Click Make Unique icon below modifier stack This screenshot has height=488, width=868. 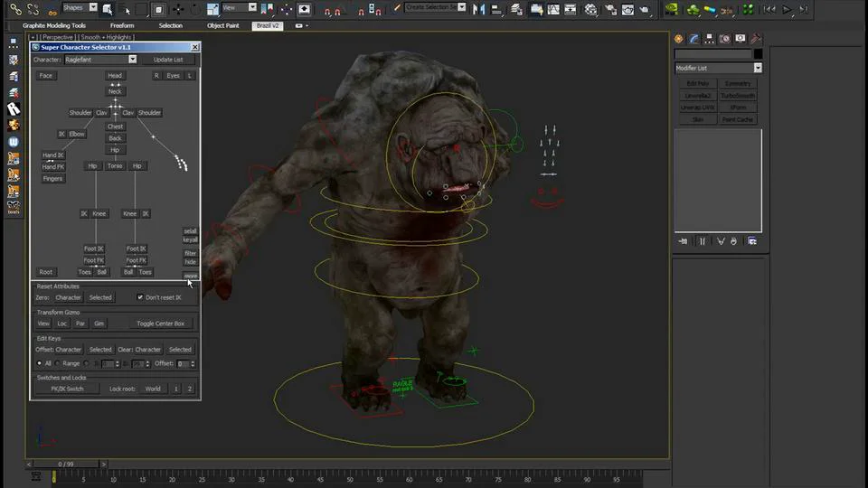pyautogui.click(x=721, y=241)
